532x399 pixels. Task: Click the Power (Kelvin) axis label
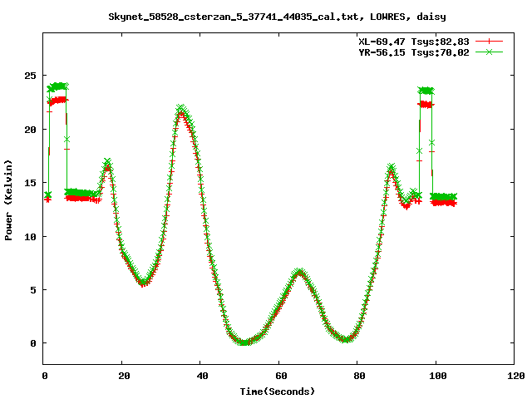click(x=8, y=200)
